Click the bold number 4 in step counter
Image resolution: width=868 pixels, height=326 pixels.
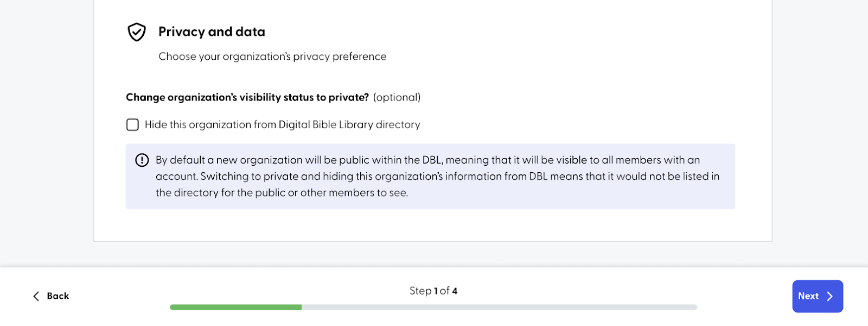tap(455, 291)
